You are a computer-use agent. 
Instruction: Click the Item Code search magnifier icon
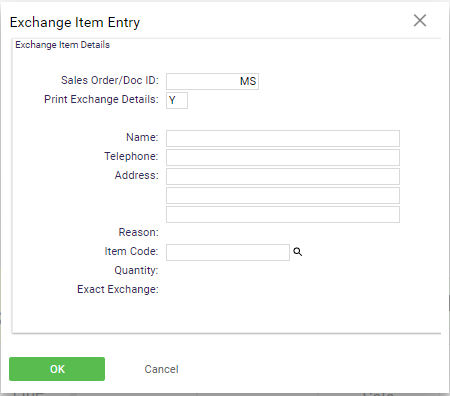298,252
